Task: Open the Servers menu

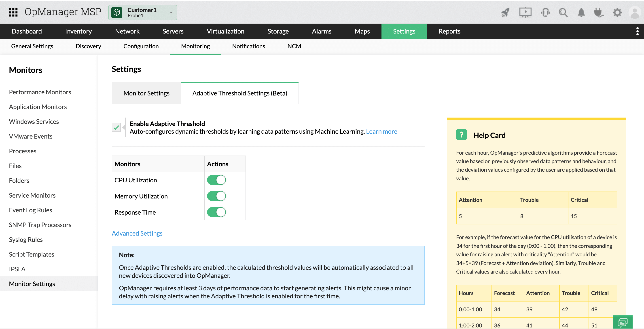Action: 173,31
